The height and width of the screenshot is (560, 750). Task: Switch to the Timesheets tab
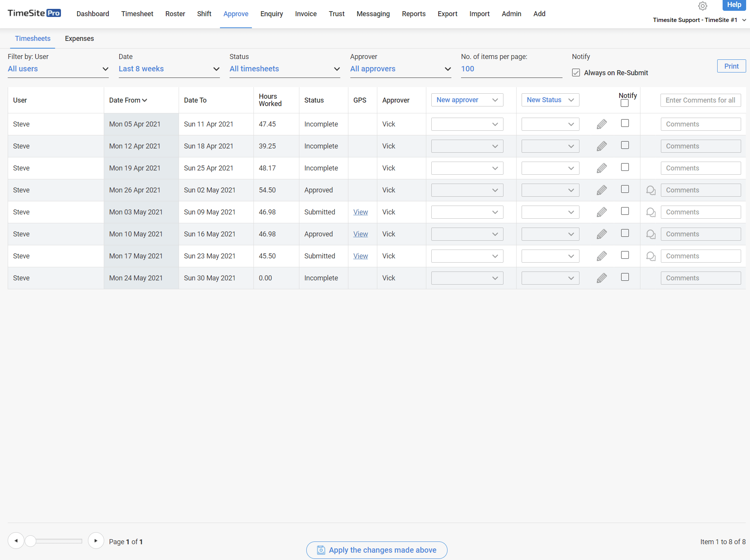33,39
